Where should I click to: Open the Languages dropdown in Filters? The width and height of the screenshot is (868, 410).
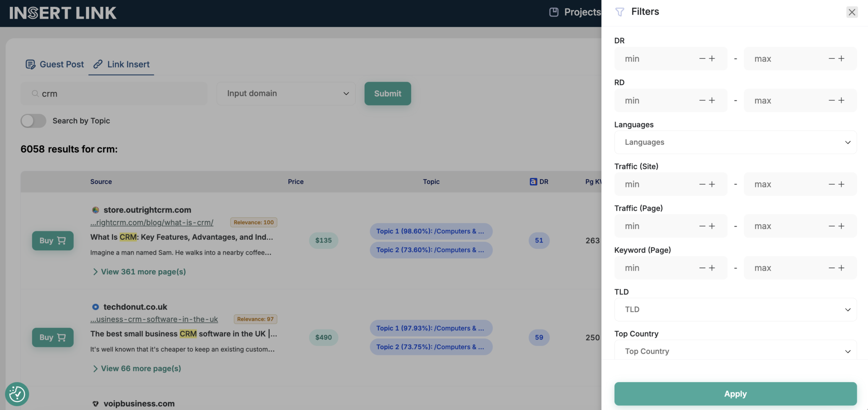pos(735,142)
